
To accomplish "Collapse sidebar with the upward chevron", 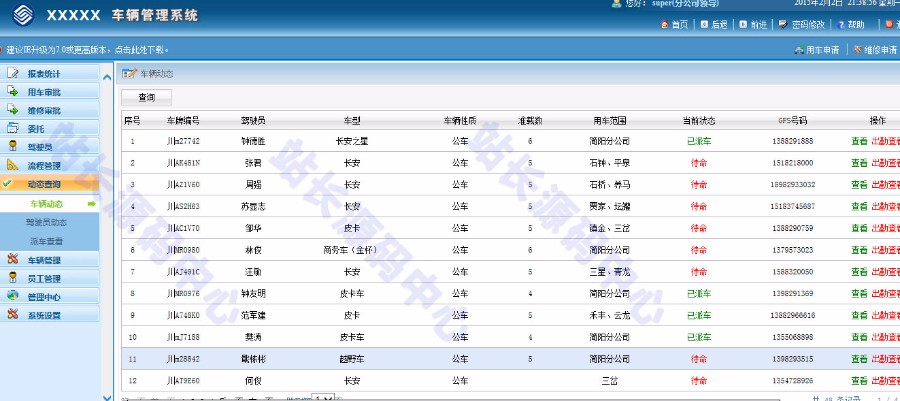I will coord(107,77).
